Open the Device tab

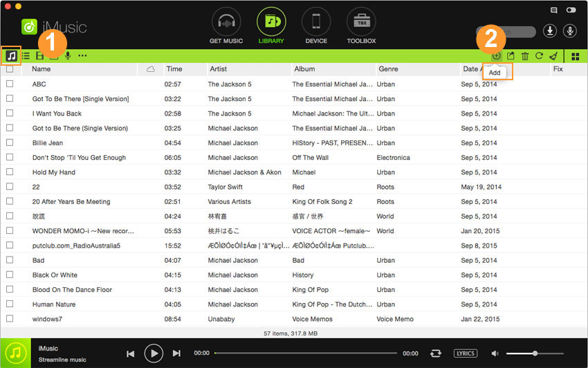316,26
